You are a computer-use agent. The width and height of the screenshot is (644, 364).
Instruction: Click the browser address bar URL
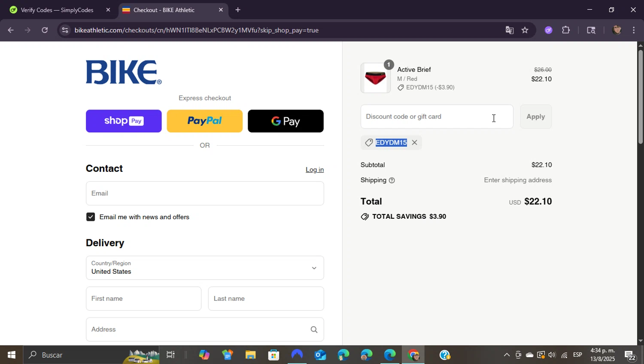coord(197,30)
